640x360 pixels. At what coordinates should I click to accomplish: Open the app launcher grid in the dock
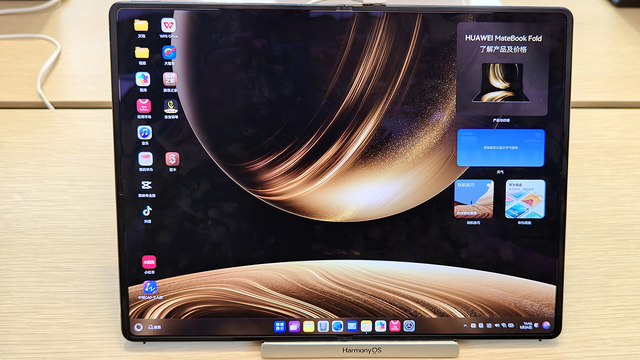point(280,327)
